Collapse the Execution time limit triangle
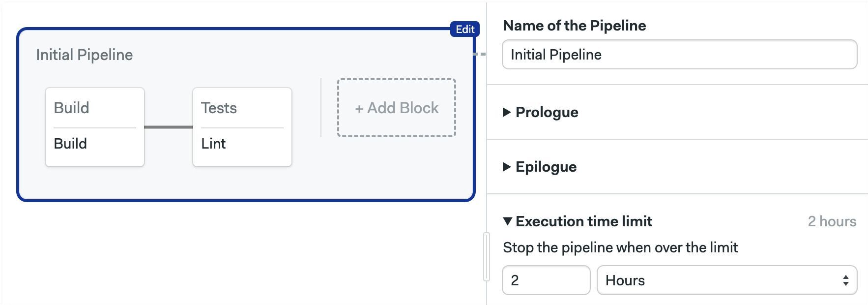This screenshot has height=305, width=868. click(x=508, y=221)
